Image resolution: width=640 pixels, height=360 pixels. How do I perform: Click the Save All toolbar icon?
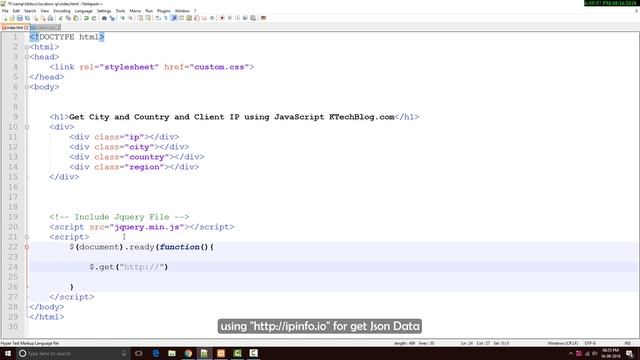[x=27, y=18]
